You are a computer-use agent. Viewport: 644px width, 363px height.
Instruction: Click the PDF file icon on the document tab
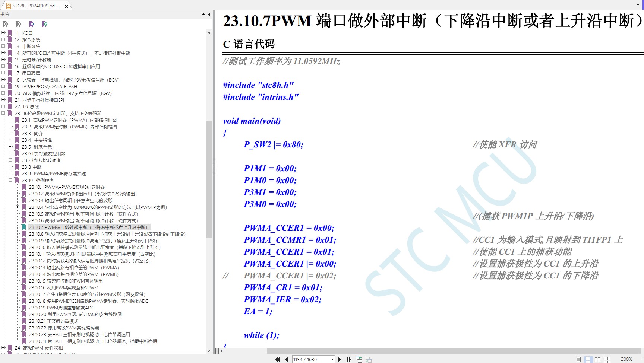[x=8, y=6]
